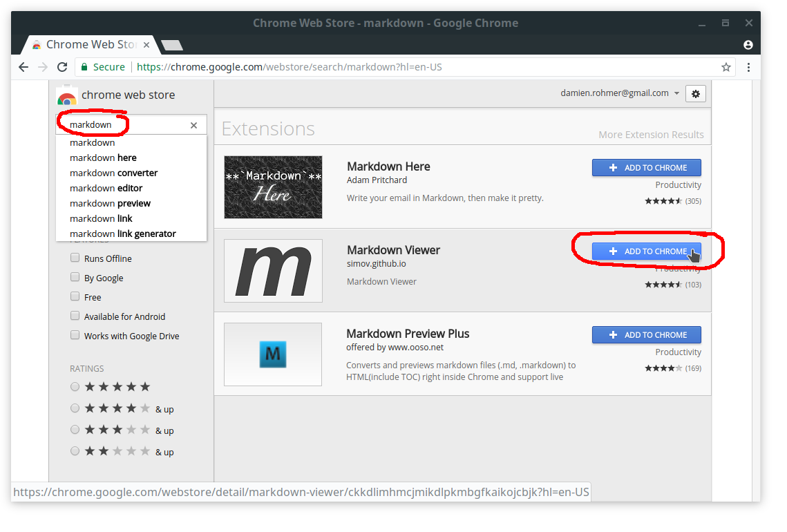The image size is (787, 532).
Task: Click 'offered by www.ooso.net' text
Action: click(395, 348)
